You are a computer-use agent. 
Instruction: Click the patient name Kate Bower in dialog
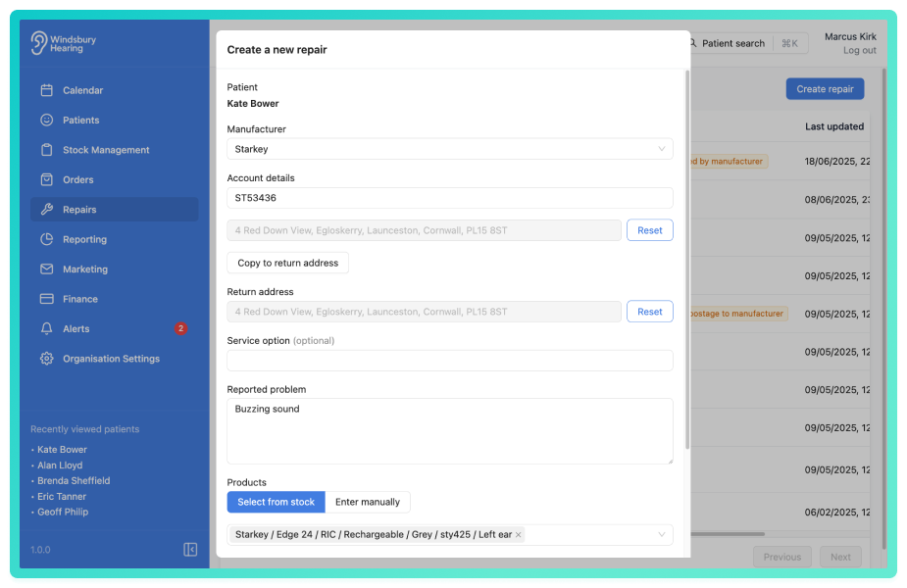point(253,104)
